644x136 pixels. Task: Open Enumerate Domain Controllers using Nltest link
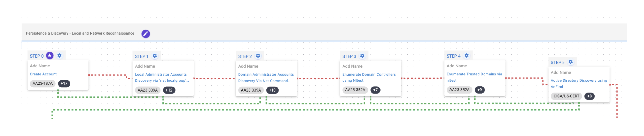click(369, 77)
